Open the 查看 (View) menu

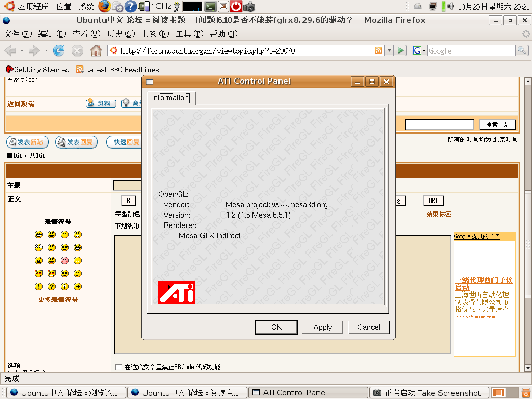tap(87, 34)
